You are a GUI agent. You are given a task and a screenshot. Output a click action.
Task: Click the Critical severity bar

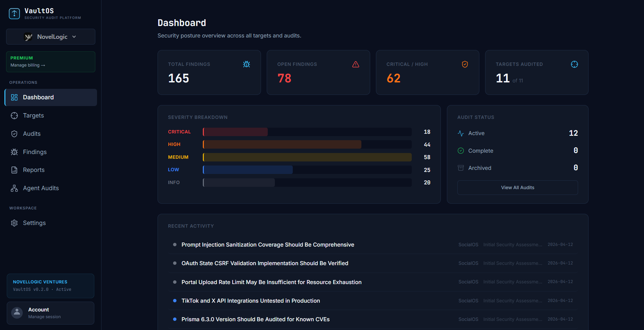click(x=235, y=132)
